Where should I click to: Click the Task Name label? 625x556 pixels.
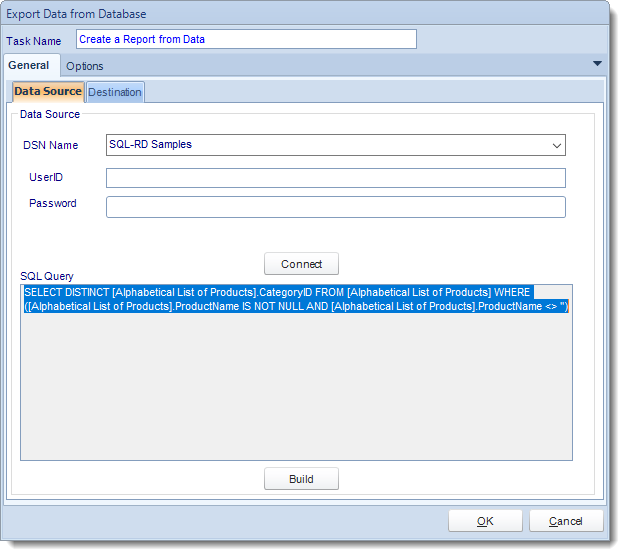click(33, 41)
